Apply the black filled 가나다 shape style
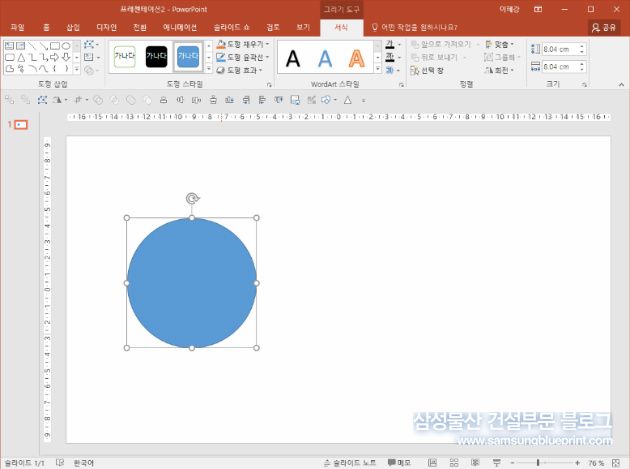 tap(156, 56)
